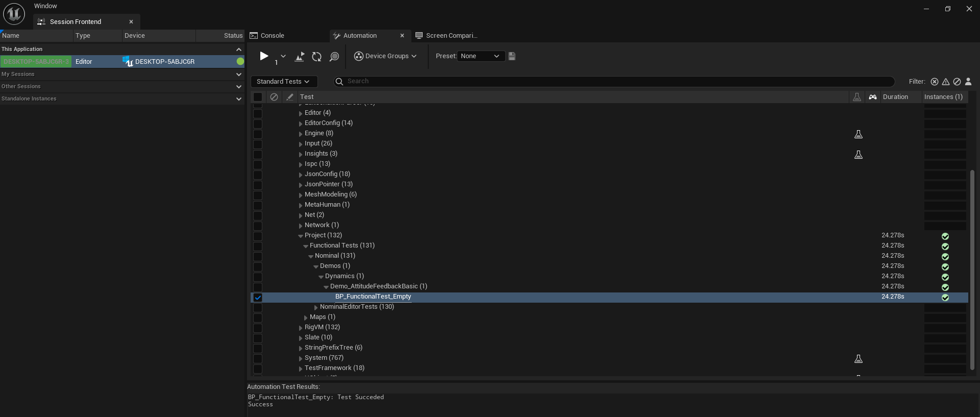Click the Status column header in sessions panel
The image size is (980, 417).
click(220, 36)
